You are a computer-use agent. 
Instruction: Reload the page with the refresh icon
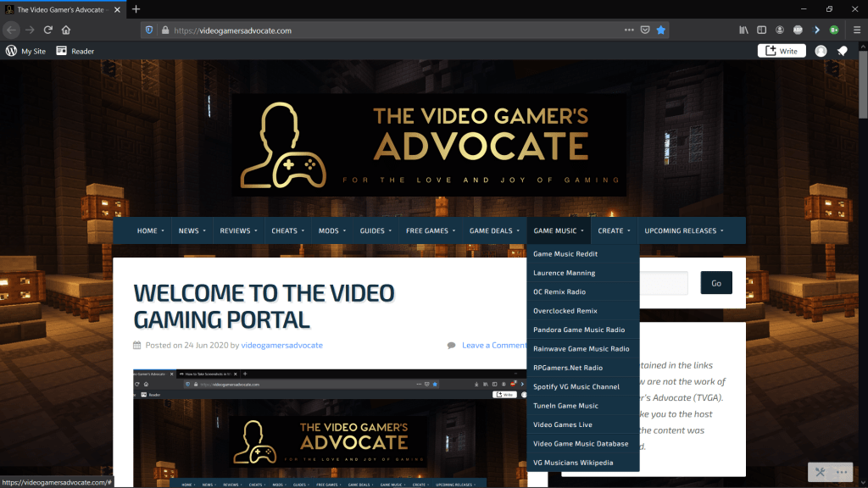pos(48,30)
